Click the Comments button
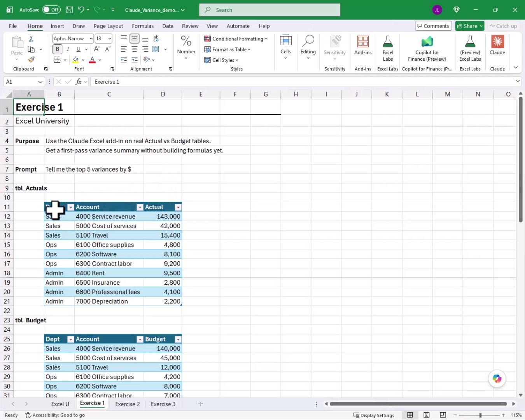525x420 pixels. 433,26
